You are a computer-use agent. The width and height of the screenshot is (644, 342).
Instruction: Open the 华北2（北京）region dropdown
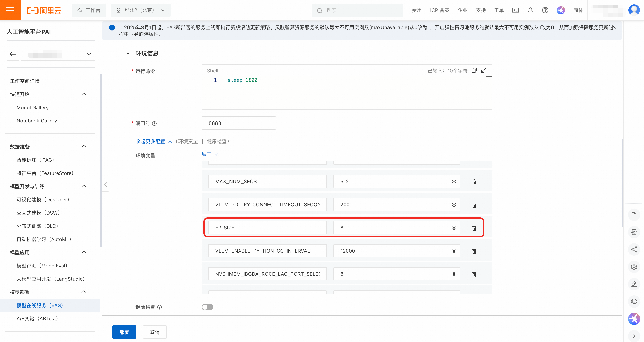point(140,10)
